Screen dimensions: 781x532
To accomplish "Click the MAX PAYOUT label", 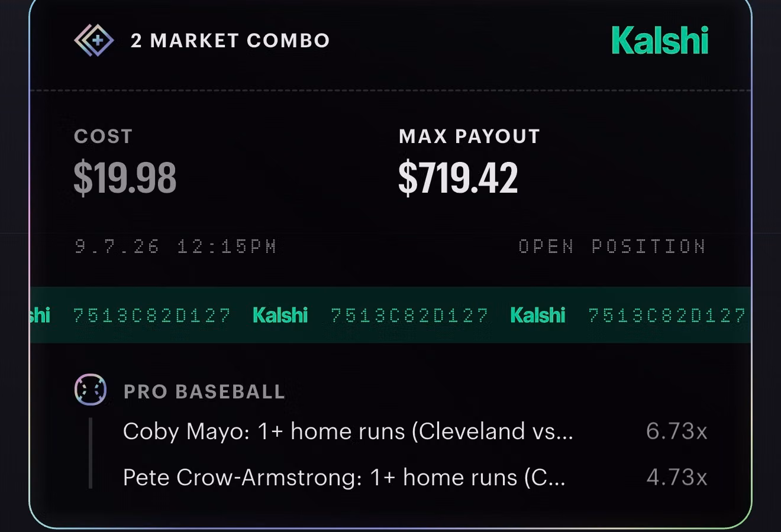I will 469,137.
